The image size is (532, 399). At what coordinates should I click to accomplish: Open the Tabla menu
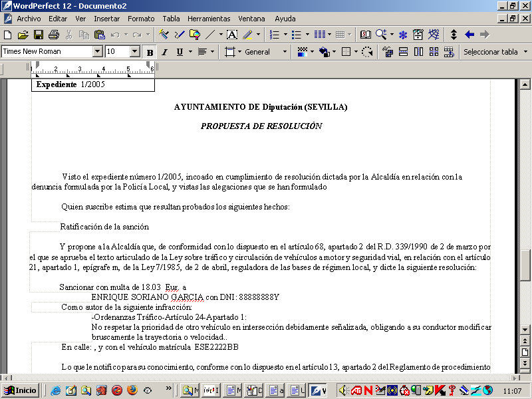click(171, 19)
